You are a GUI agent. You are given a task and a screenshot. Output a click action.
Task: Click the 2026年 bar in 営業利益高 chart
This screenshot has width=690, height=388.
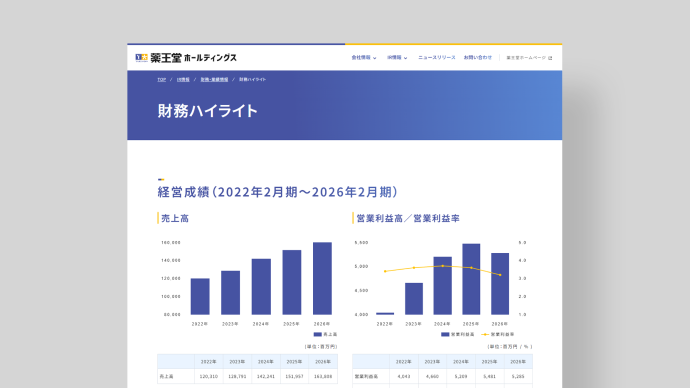point(500,284)
